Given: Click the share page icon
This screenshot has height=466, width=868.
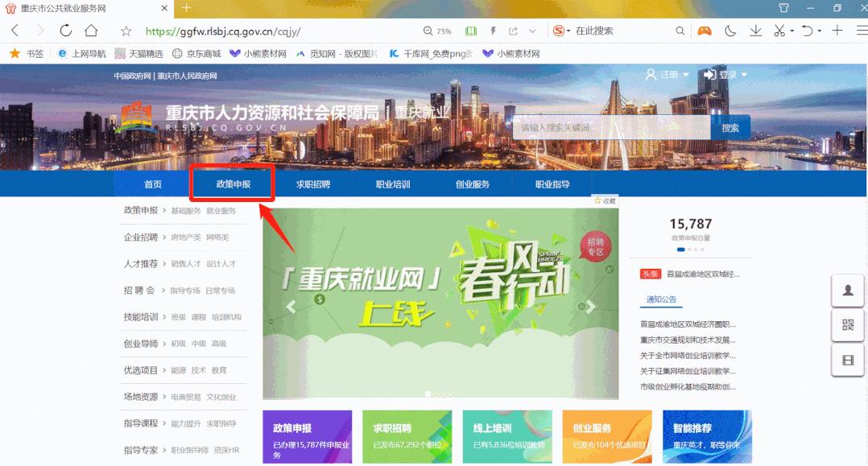Looking at the screenshot, I should click(513, 31).
